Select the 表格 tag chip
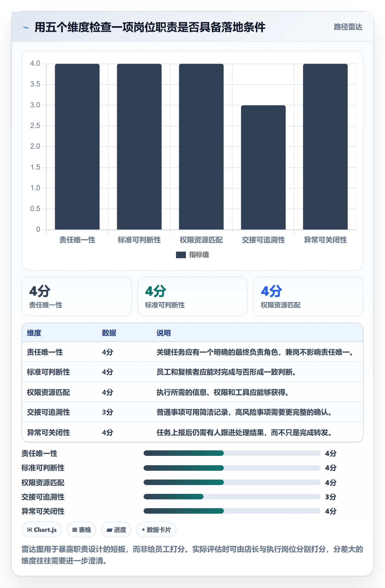The height and width of the screenshot is (588, 385). coord(81,530)
